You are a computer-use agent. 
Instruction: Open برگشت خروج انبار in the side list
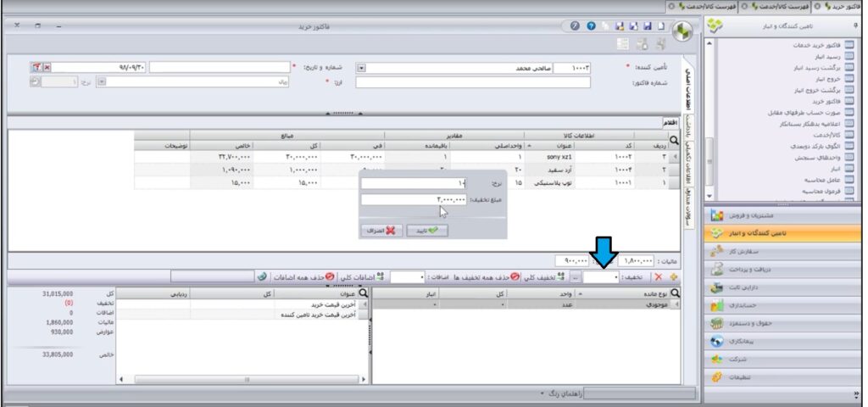pos(825,90)
